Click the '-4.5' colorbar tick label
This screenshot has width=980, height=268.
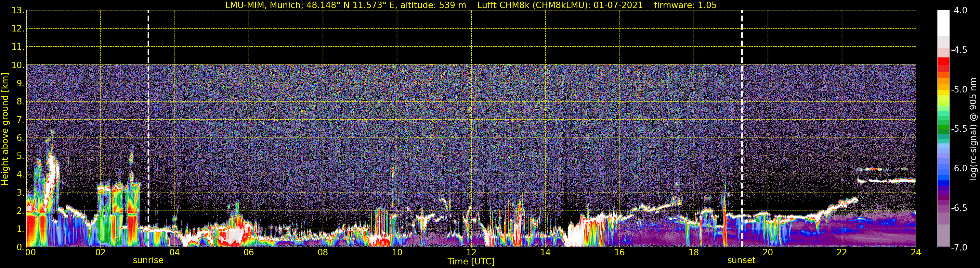pyautogui.click(x=959, y=50)
